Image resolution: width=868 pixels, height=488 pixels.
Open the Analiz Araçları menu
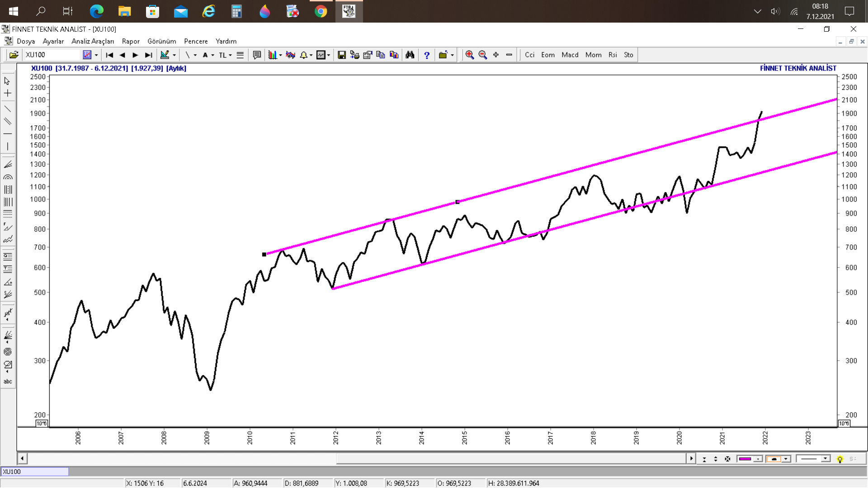[93, 41]
